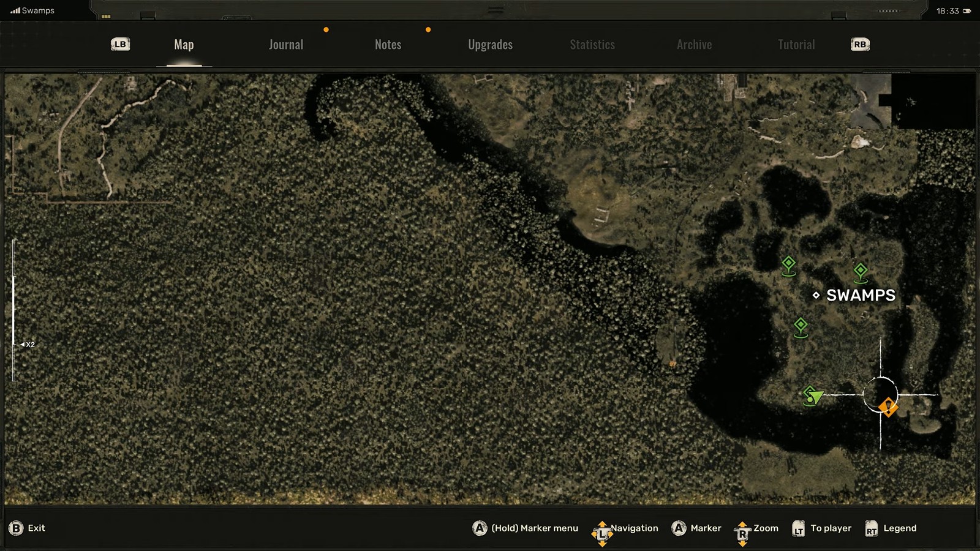This screenshot has height=551, width=980.
Task: Click the To player label
Action: (x=831, y=528)
